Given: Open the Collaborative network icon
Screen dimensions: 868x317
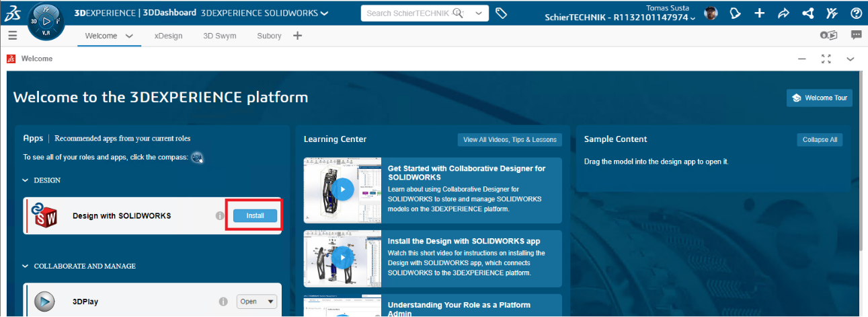Looking at the screenshot, I should coord(807,13).
